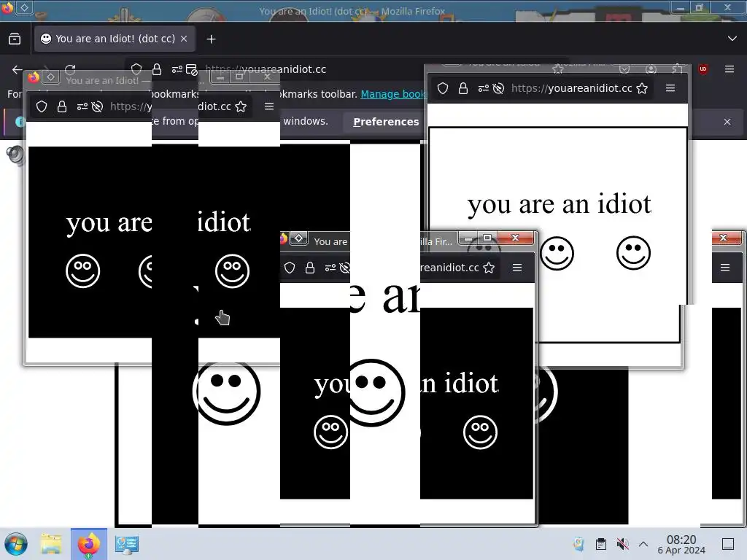Open the main window's hamburger application menu
This screenshot has height=560, width=747.
pyautogui.click(x=729, y=69)
